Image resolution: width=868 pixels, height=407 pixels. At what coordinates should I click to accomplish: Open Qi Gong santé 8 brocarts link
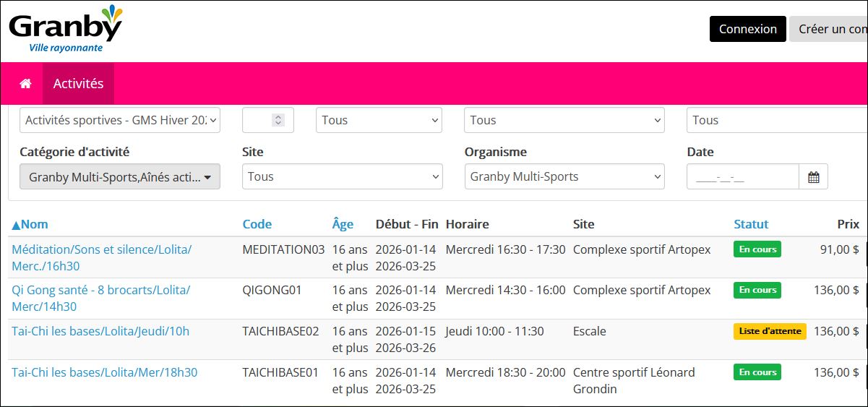100,291
